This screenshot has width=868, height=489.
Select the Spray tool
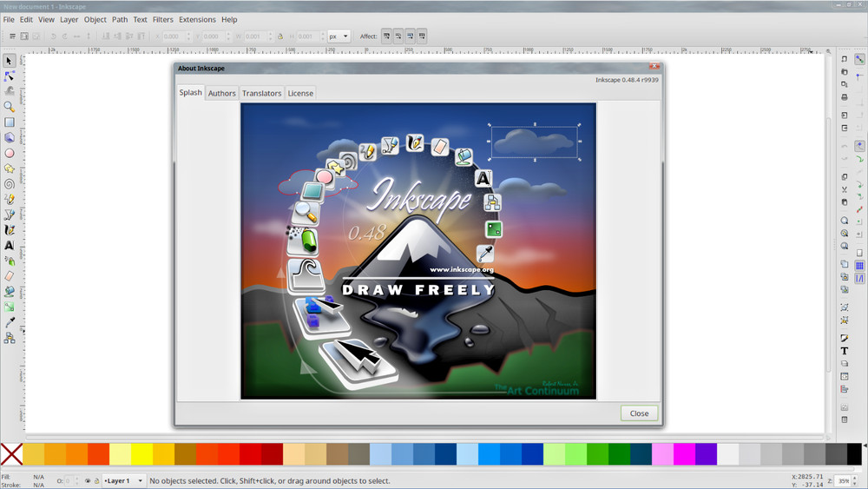9,261
